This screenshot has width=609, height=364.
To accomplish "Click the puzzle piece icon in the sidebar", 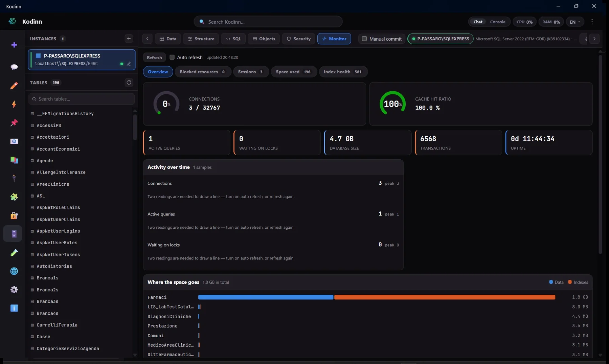I will pos(14,197).
